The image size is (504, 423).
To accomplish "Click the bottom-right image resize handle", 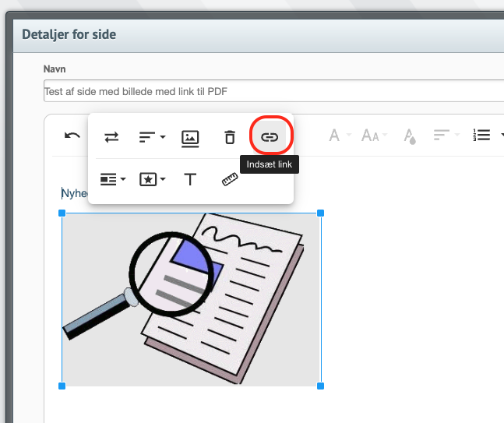I will 320,386.
